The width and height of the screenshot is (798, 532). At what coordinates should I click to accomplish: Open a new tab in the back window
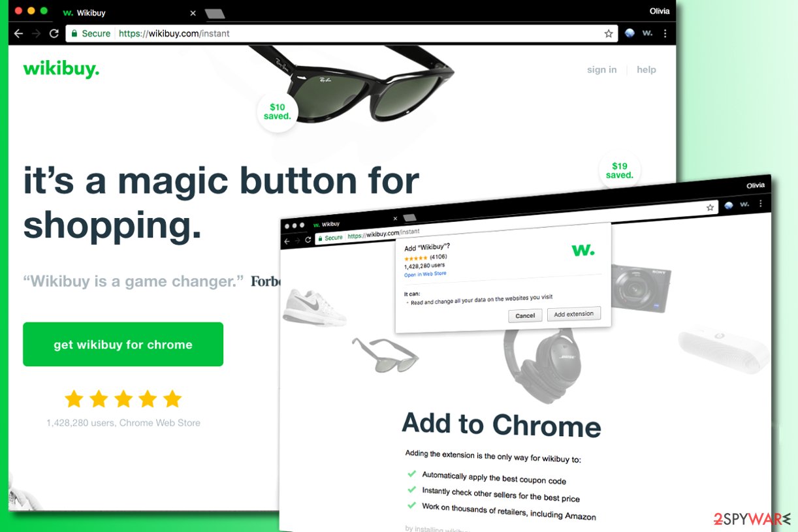point(215,14)
